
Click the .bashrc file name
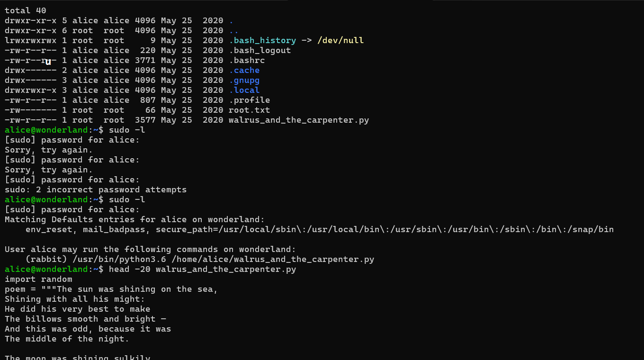click(247, 60)
